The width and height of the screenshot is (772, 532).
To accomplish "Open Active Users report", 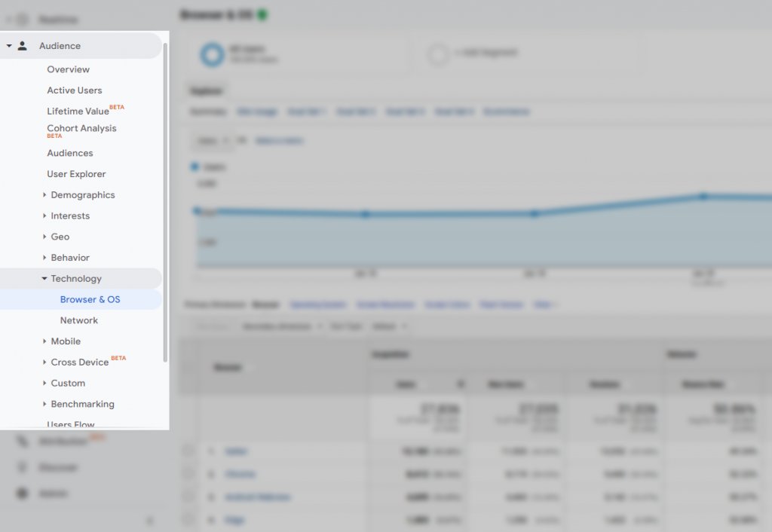I will (x=75, y=90).
